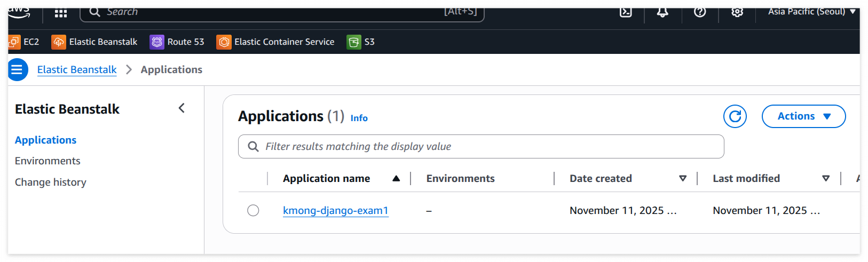Open Elastic Container Service shortcut
868x262 pixels.
tap(275, 42)
